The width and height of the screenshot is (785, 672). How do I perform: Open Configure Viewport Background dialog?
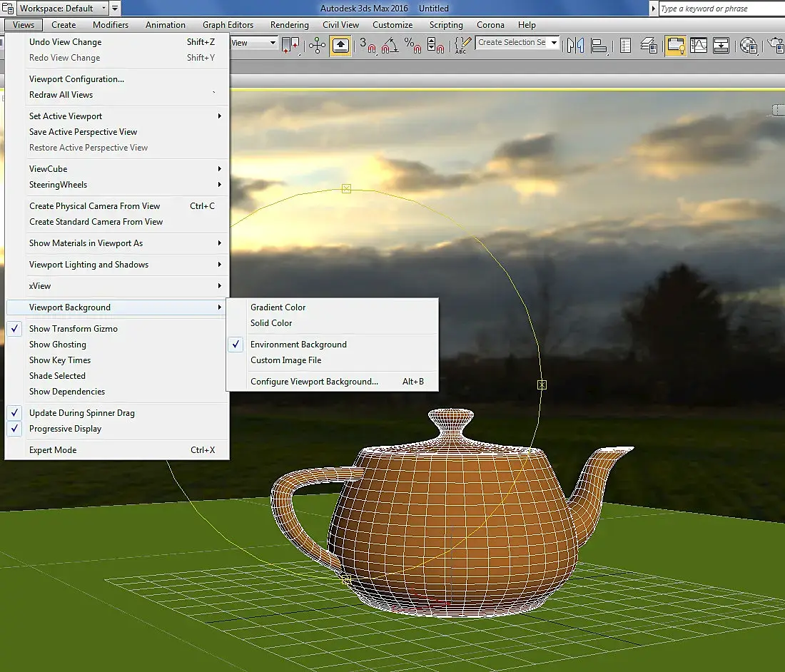pos(314,382)
